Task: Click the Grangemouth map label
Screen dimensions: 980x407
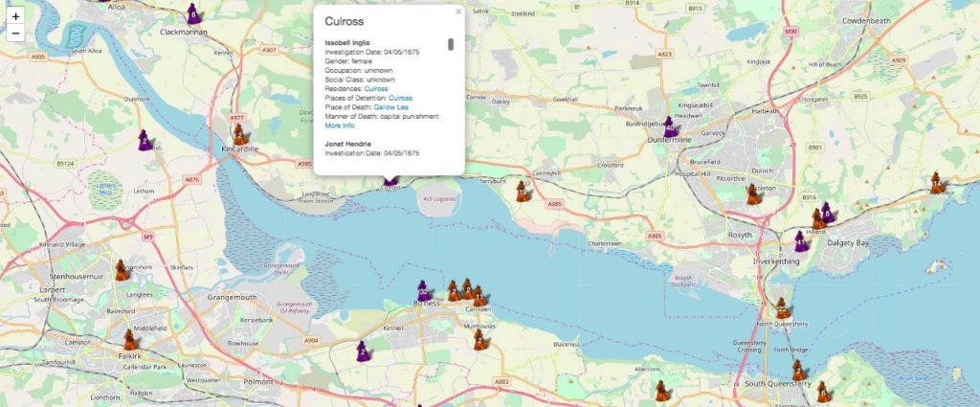Action: click(232, 297)
